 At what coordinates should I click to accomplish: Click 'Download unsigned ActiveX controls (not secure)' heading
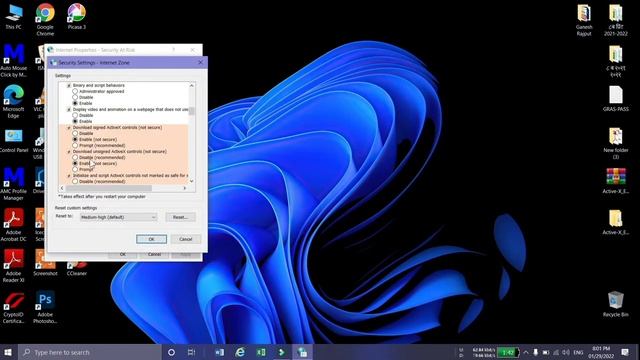(x=120, y=151)
